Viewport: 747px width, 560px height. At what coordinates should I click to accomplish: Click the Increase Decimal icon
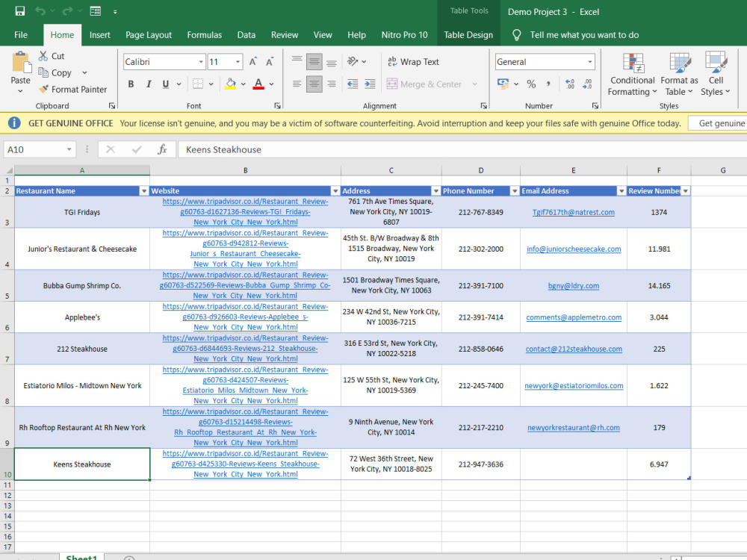pos(570,84)
